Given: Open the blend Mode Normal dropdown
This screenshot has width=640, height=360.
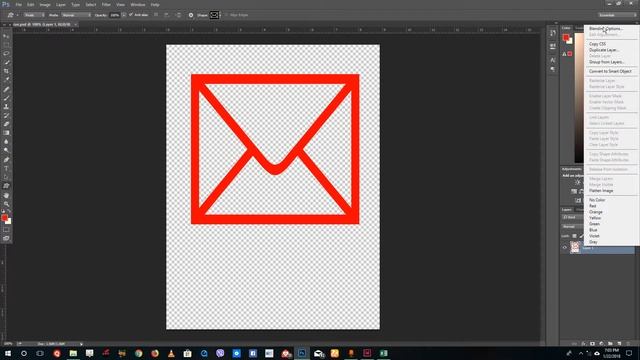Looking at the screenshot, I should tap(76, 15).
